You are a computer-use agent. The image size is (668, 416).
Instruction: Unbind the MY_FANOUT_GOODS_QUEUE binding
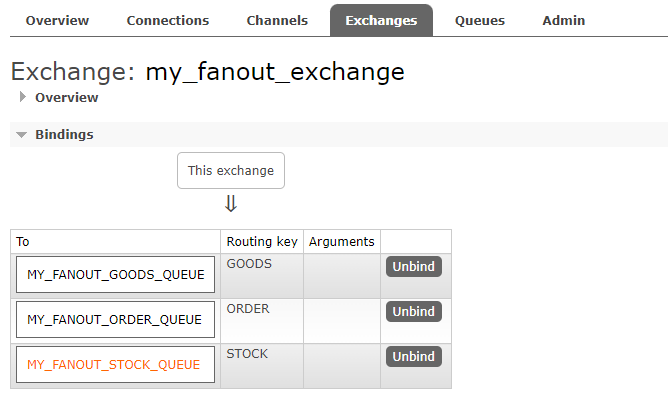(x=414, y=266)
